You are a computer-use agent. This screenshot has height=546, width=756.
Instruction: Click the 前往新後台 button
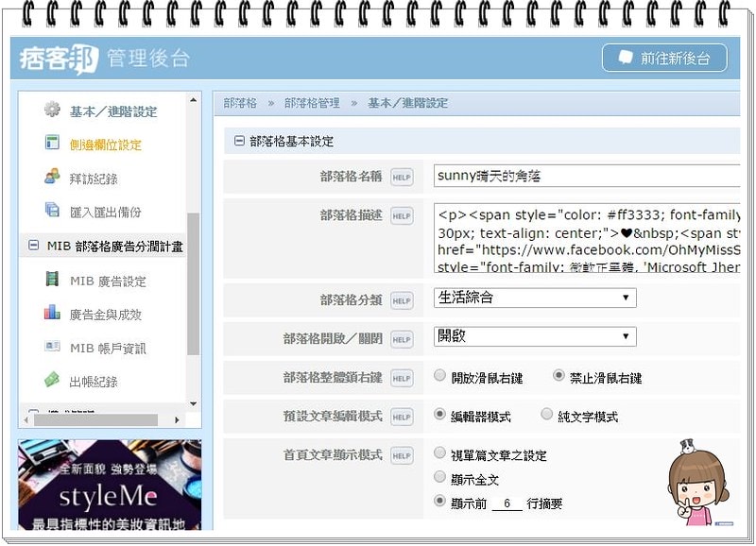point(664,58)
